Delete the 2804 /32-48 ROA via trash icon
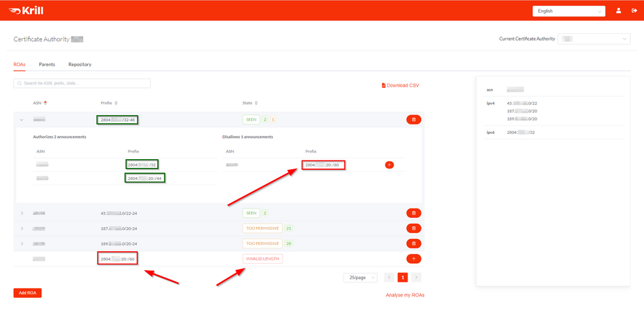Screen dimensions: 644x315 click(x=414, y=119)
